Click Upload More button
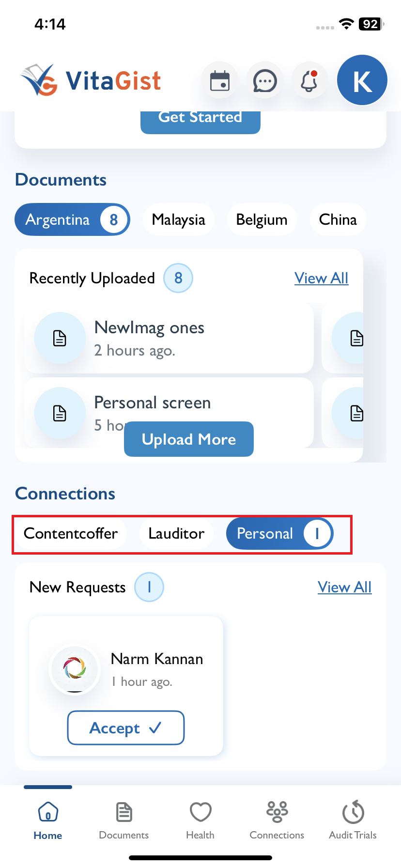Screen dimensions: 401x868 point(189,439)
